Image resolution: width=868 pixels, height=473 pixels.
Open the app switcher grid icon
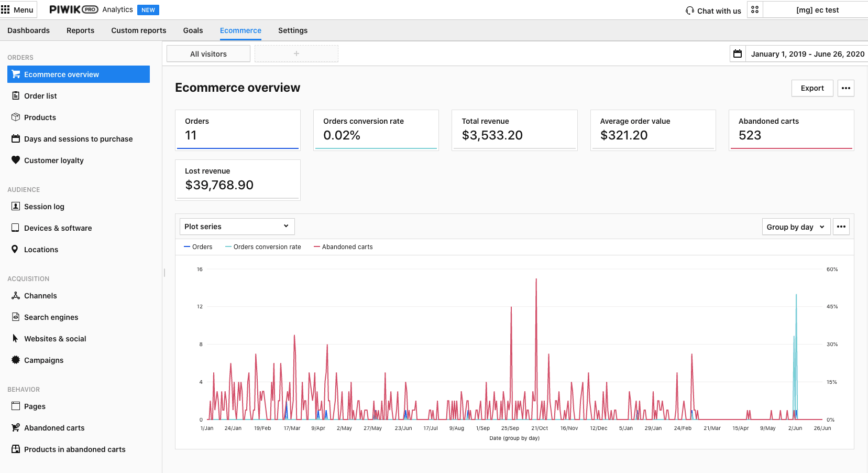pyautogui.click(x=755, y=10)
